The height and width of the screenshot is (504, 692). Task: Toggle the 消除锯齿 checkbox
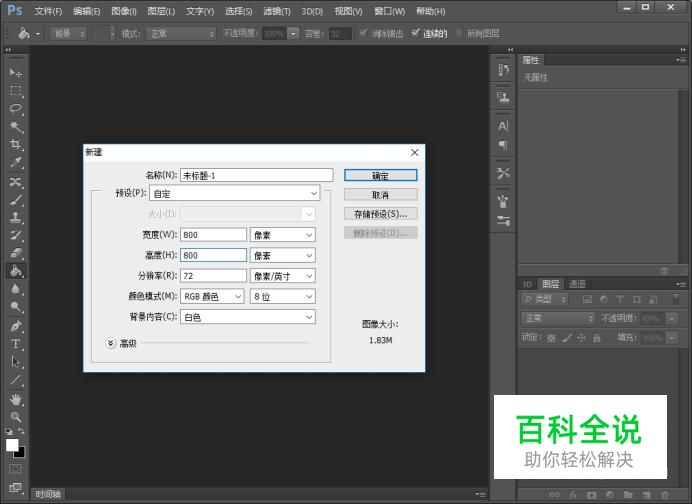click(x=363, y=33)
